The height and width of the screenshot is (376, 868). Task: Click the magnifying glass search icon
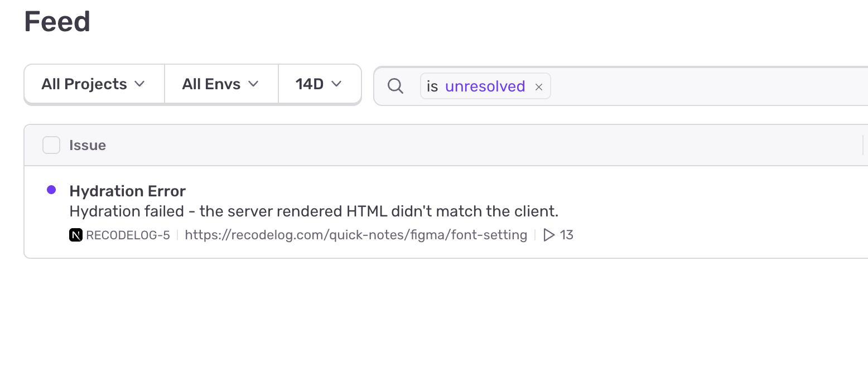pos(396,86)
